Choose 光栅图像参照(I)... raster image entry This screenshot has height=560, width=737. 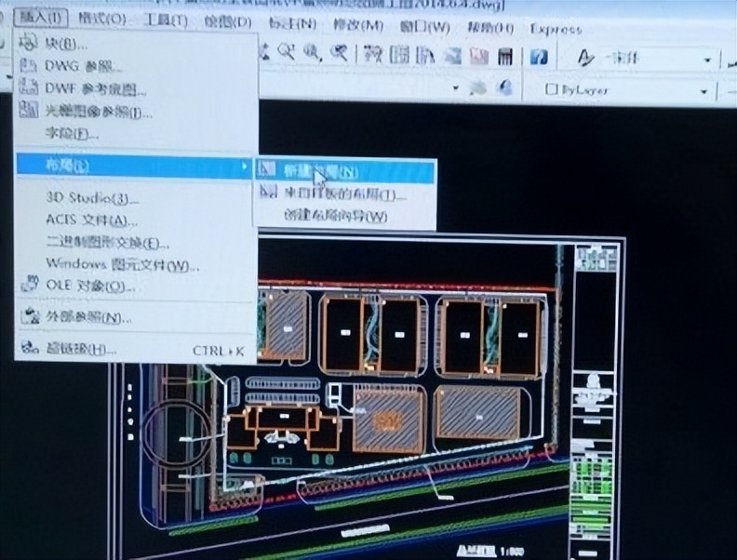pyautogui.click(x=136, y=111)
